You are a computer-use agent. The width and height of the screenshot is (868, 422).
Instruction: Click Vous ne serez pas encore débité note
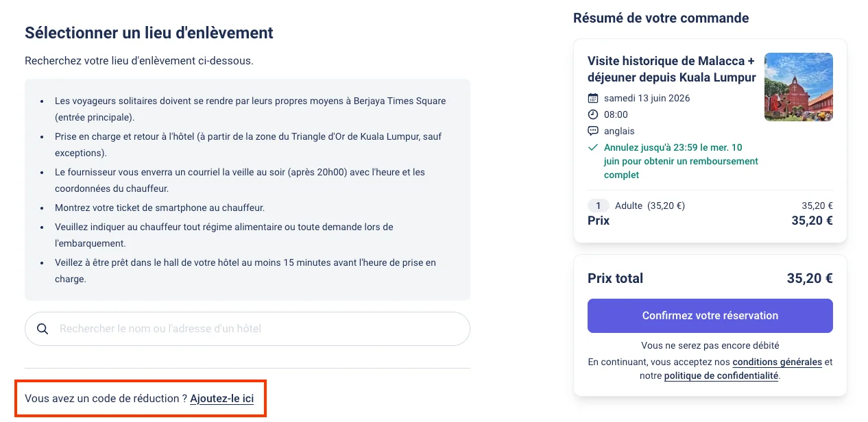click(710, 345)
